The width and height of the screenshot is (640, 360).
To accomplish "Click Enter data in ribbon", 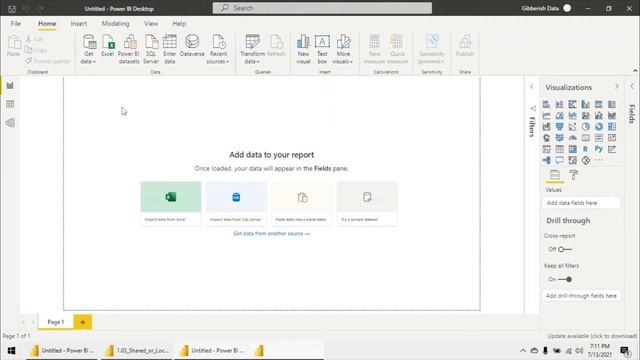I will pyautogui.click(x=169, y=49).
